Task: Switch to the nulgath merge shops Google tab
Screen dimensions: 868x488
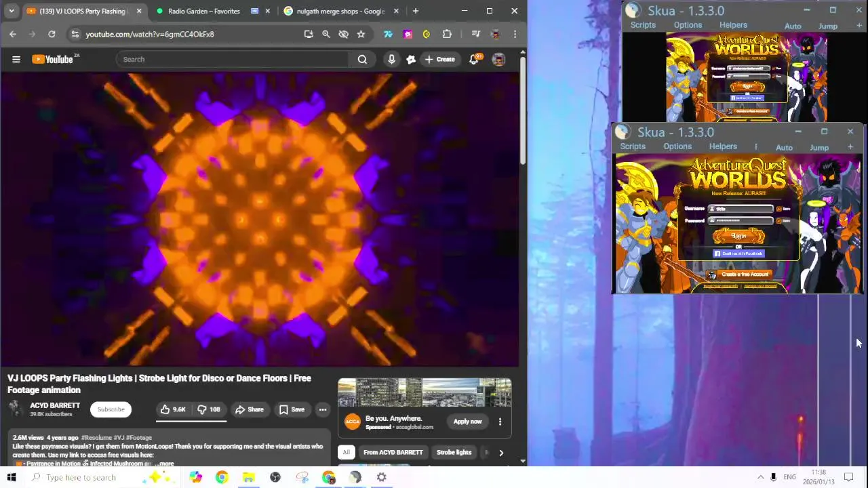Action: coord(340,11)
